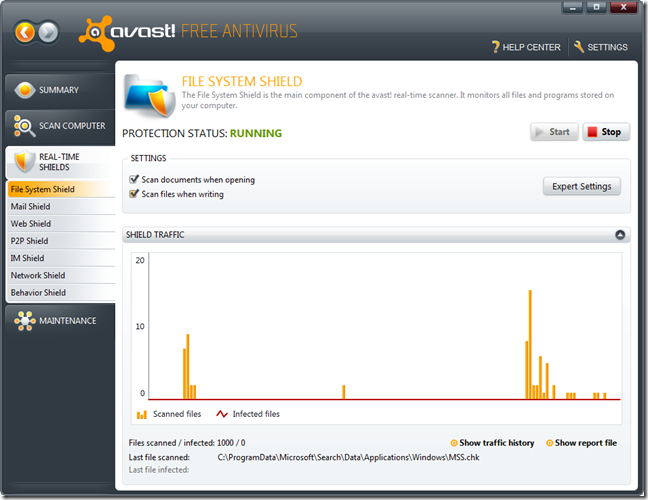Open the Show report file link

click(x=581, y=443)
